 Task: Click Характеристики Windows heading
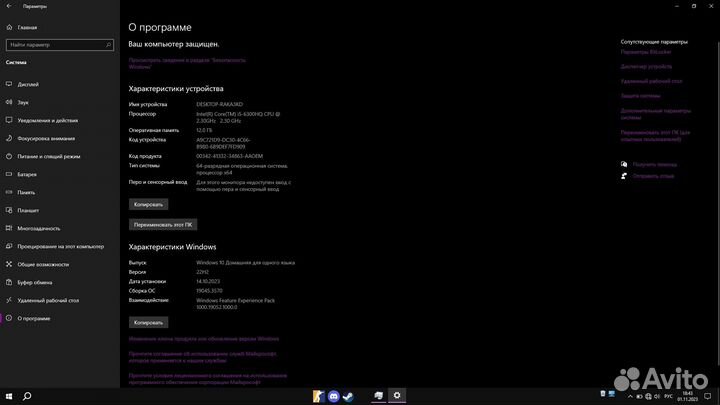[172, 247]
